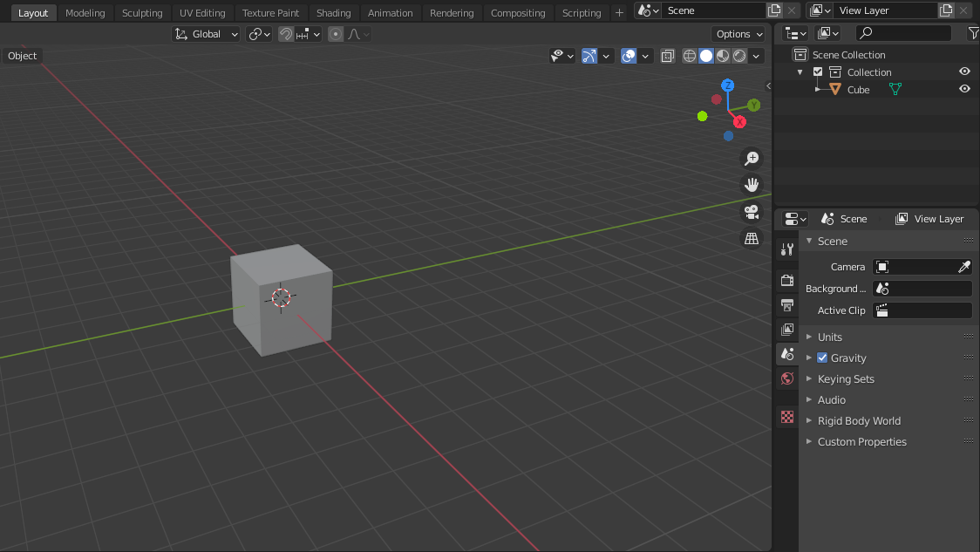Toggle the camera view icon
This screenshot has height=552, width=980.
(x=752, y=212)
